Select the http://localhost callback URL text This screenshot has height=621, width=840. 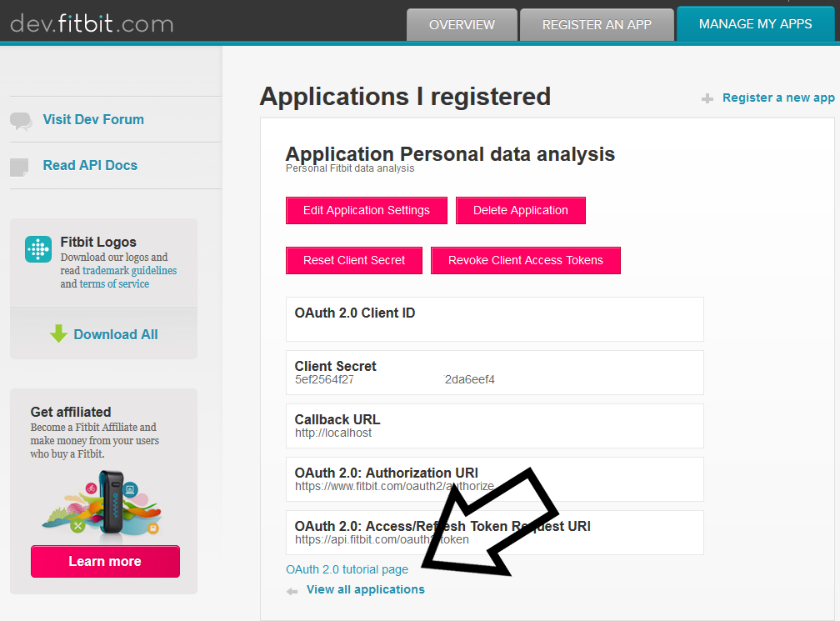(x=333, y=433)
